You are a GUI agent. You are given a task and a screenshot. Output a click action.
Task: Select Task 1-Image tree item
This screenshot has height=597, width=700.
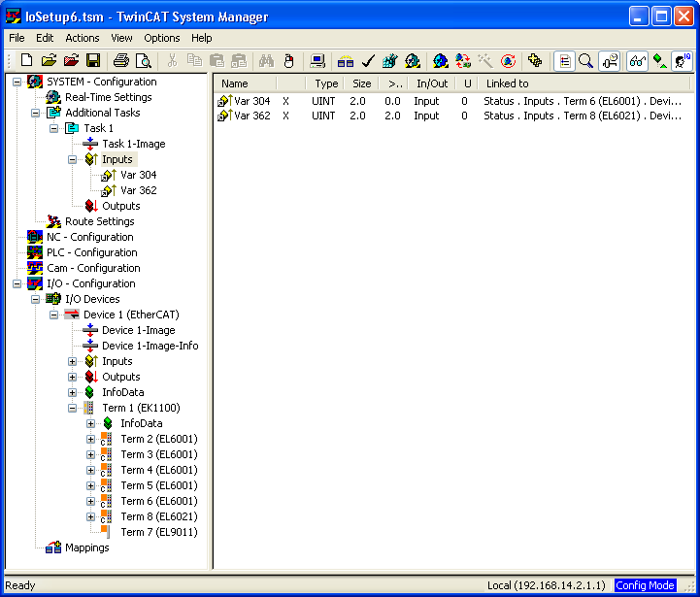(134, 144)
